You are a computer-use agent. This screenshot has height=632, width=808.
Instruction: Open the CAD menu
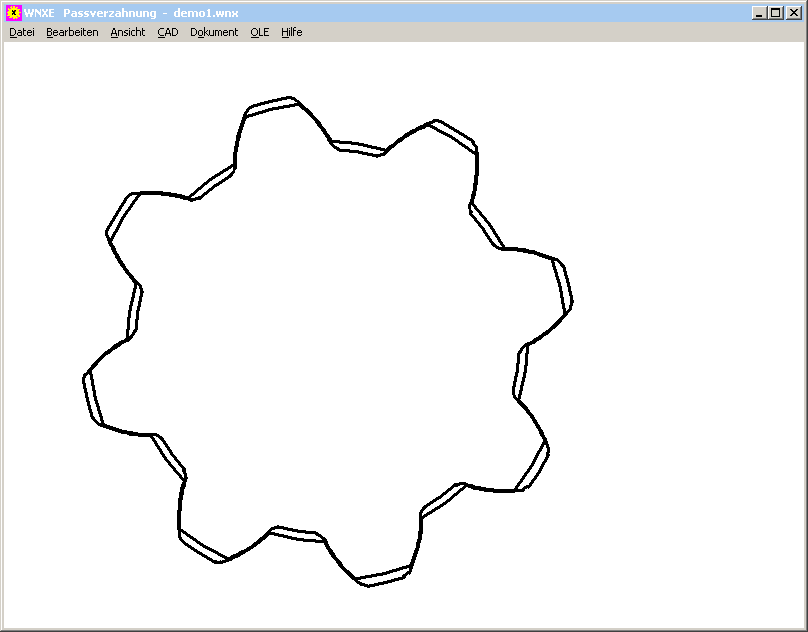168,32
